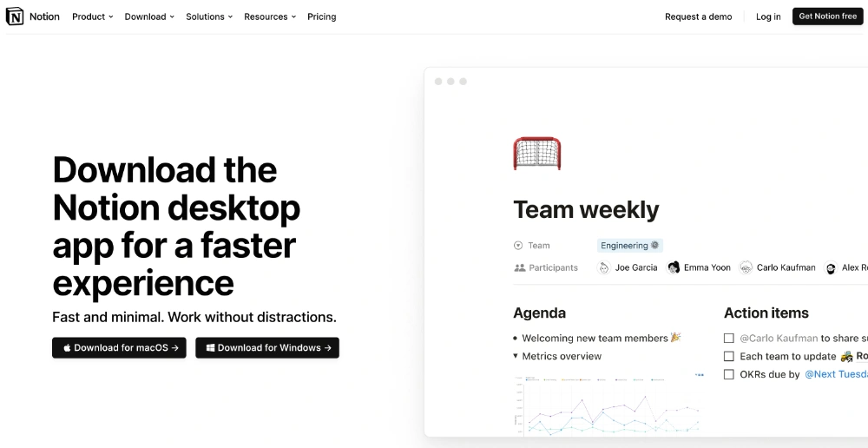868x448 pixels.
Task: Click the 'Download the Notion desktop app' headline
Action: [x=176, y=227]
